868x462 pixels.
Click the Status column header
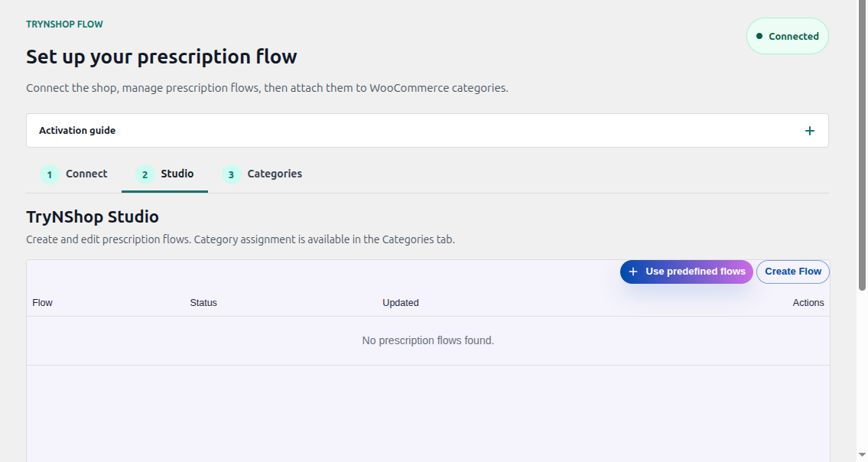203,303
